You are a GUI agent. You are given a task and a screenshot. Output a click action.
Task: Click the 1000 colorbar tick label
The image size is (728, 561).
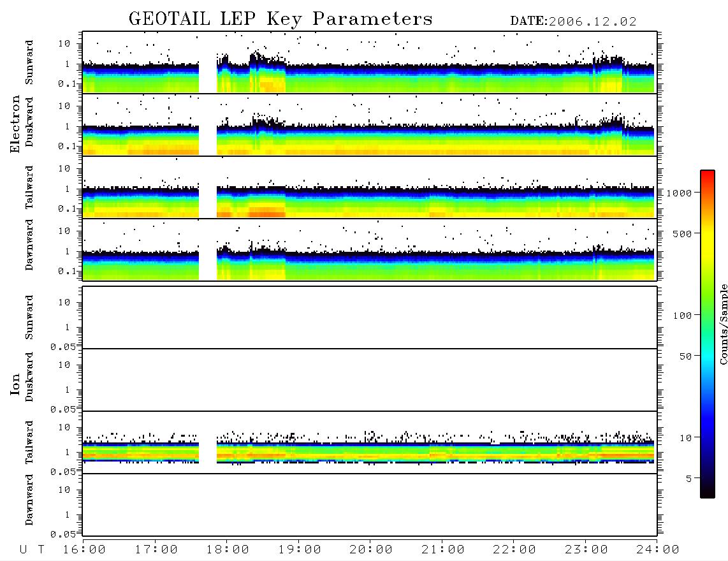pyautogui.click(x=679, y=193)
